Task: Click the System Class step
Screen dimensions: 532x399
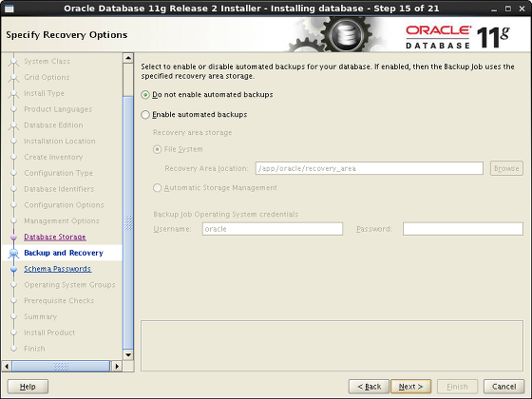Action: point(47,62)
